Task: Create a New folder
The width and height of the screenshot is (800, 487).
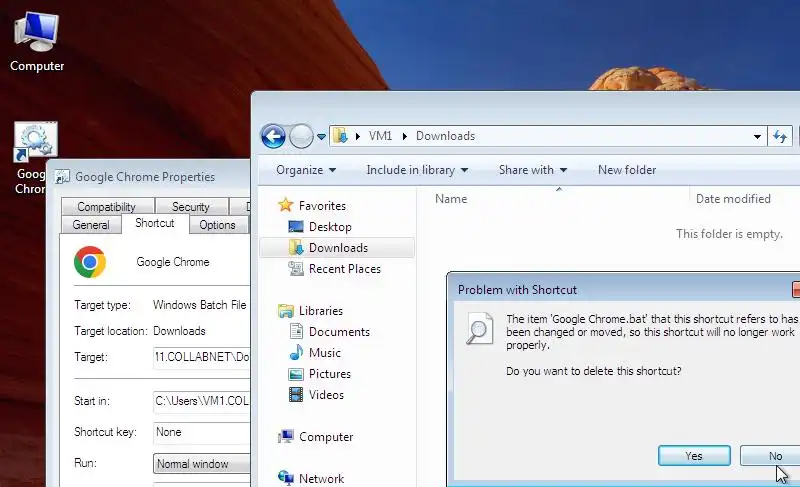Action: (627, 170)
